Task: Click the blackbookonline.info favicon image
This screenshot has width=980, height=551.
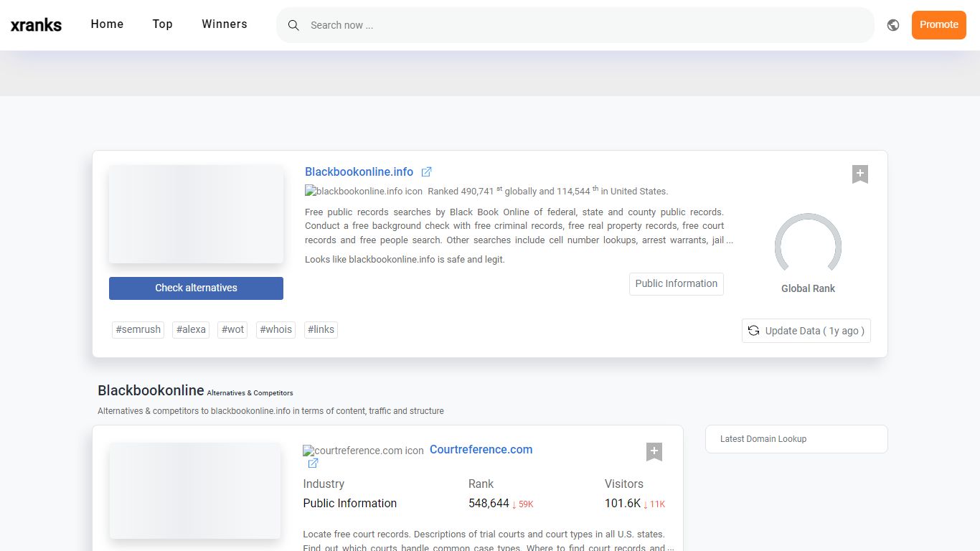Action: pyautogui.click(x=364, y=192)
